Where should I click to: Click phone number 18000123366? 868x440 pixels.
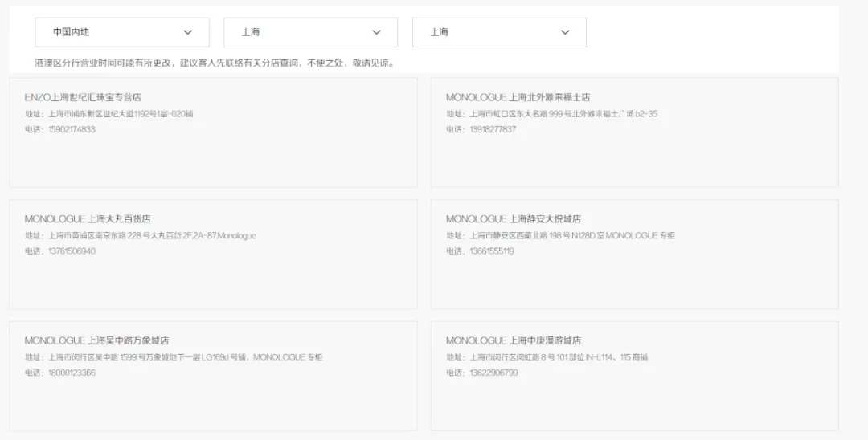click(x=71, y=373)
